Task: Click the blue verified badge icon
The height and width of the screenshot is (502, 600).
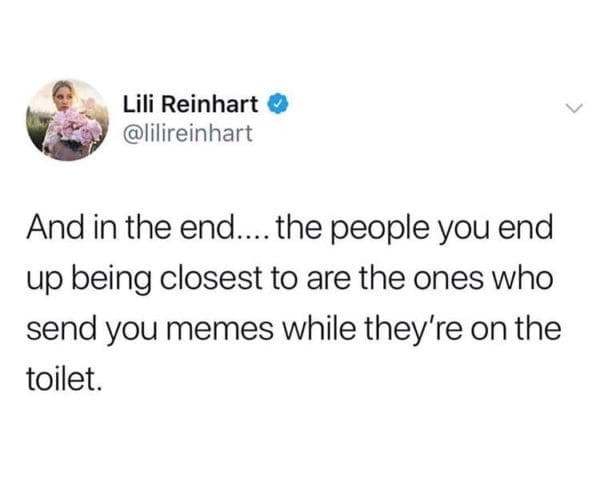Action: tap(279, 104)
